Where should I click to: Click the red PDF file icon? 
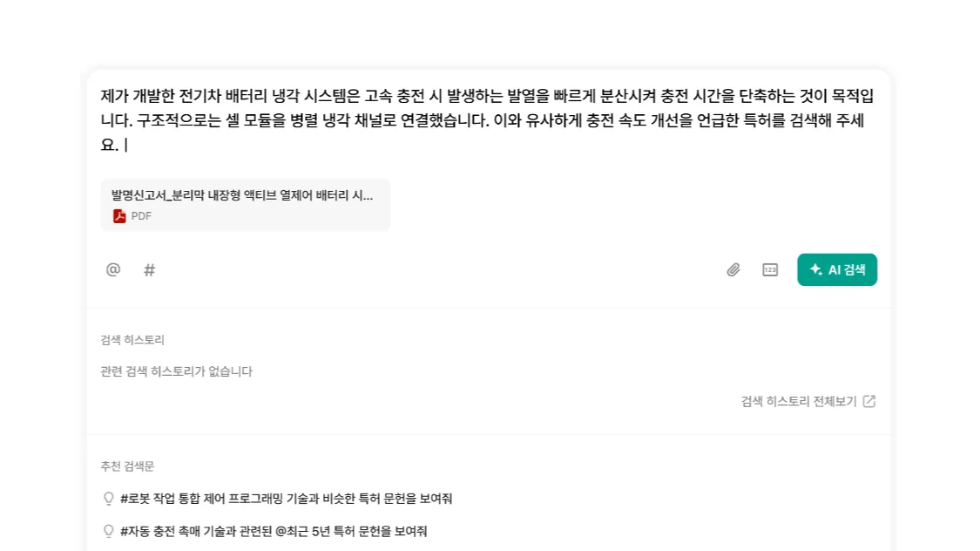tap(119, 216)
